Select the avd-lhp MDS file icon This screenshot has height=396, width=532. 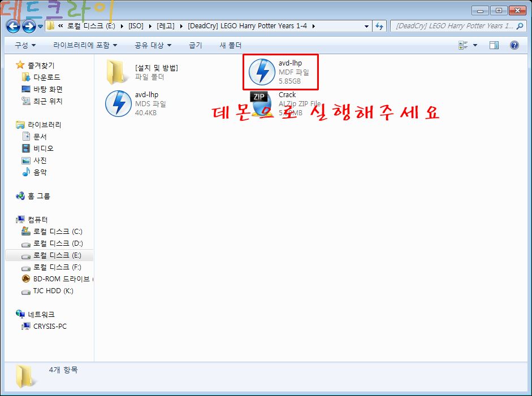[x=118, y=103]
